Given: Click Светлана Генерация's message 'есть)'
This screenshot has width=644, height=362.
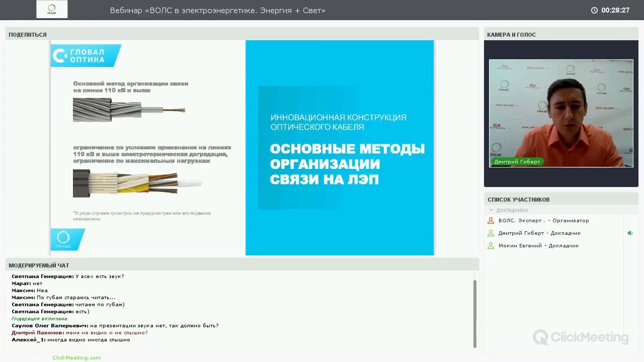Looking at the screenshot, I should point(83,311).
